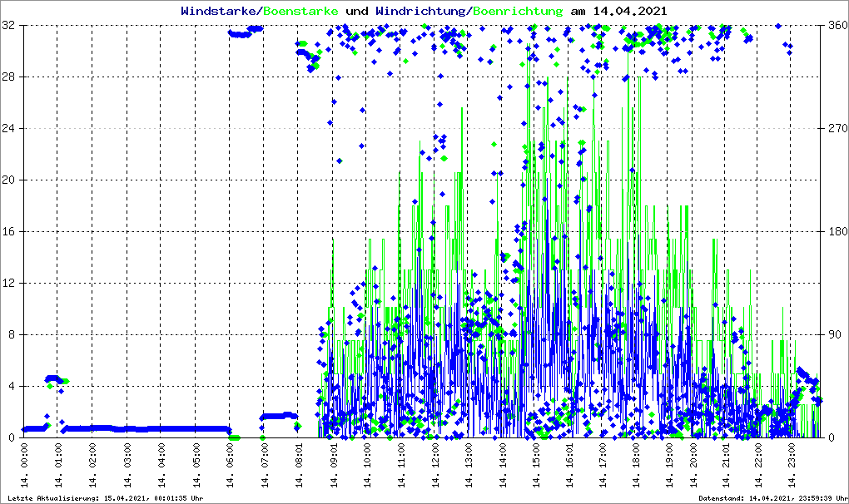This screenshot has height=504, width=849.
Task: Click the 180 degree label on right axis
Action: (x=836, y=231)
